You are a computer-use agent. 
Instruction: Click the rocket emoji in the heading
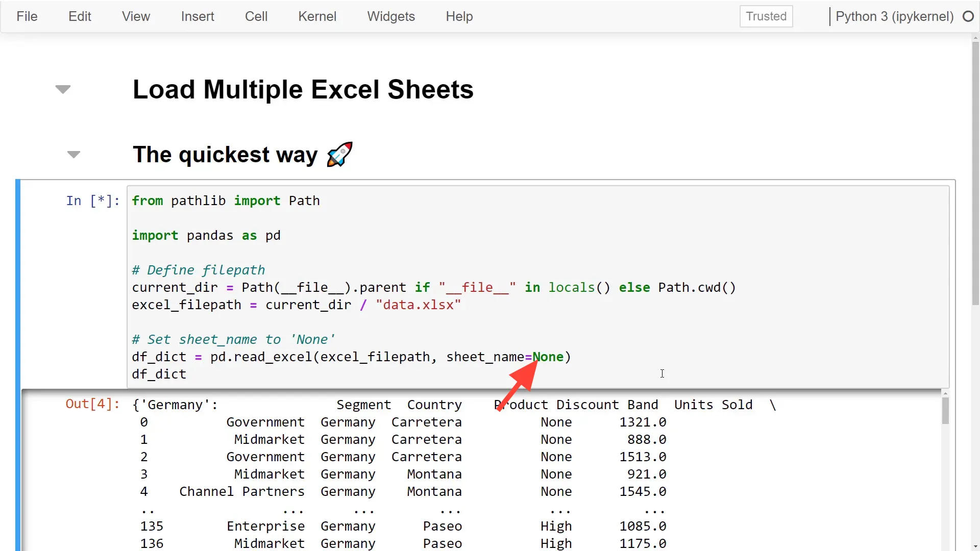click(340, 154)
